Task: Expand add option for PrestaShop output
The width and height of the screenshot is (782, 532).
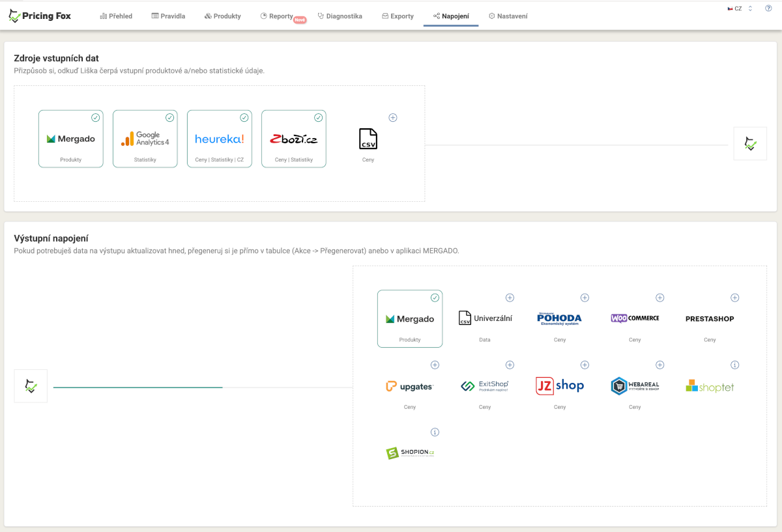Action: click(734, 298)
